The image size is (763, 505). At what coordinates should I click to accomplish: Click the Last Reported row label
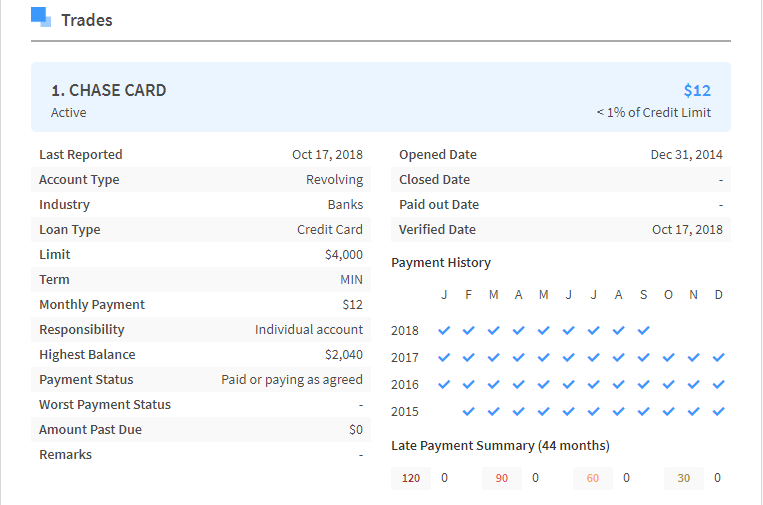click(81, 155)
